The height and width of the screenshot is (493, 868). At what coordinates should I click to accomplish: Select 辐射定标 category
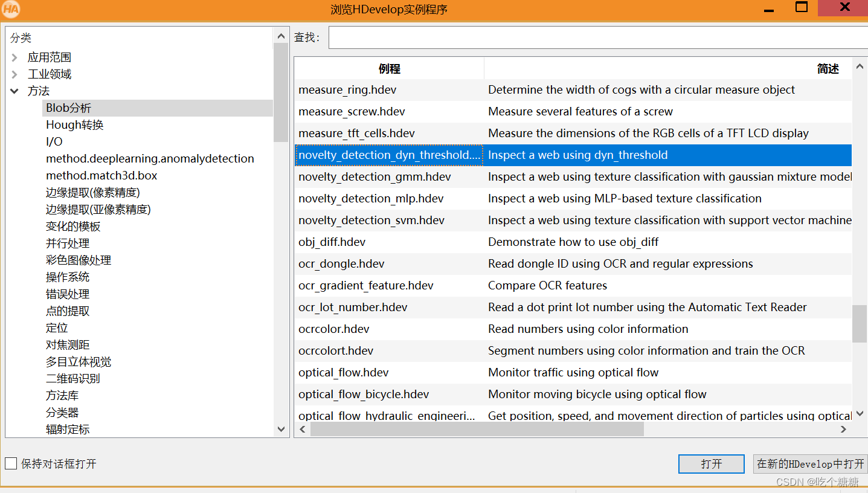(x=68, y=430)
